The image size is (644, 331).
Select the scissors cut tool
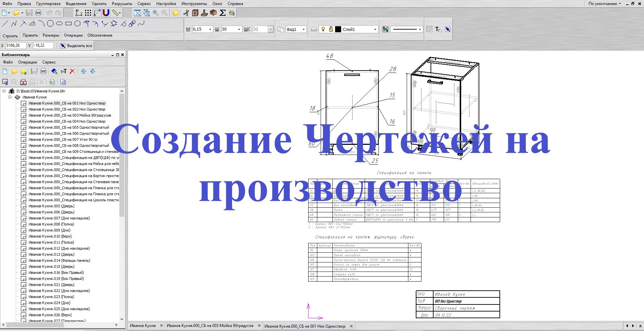pyautogui.click(x=186, y=13)
